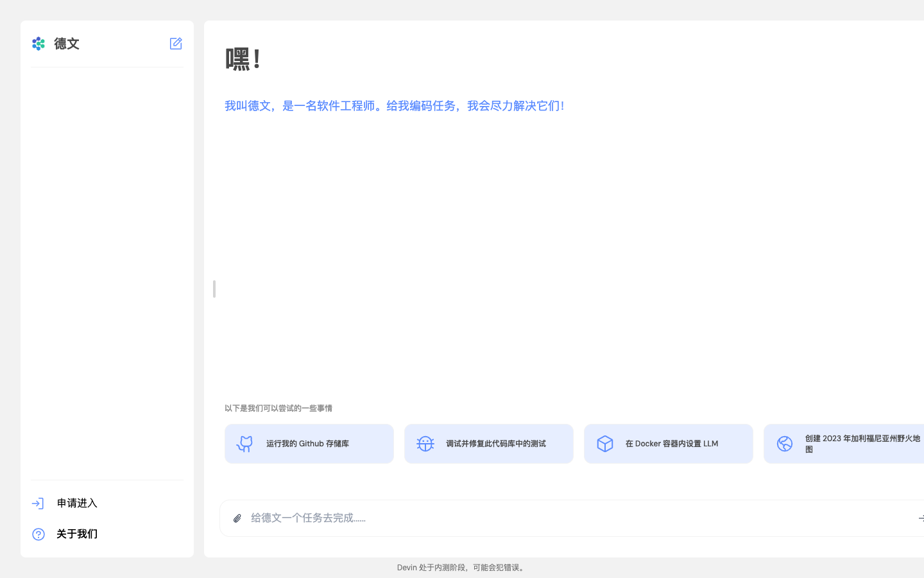
Task: Click the 德文 title in the sidebar header
Action: pyautogui.click(x=68, y=44)
